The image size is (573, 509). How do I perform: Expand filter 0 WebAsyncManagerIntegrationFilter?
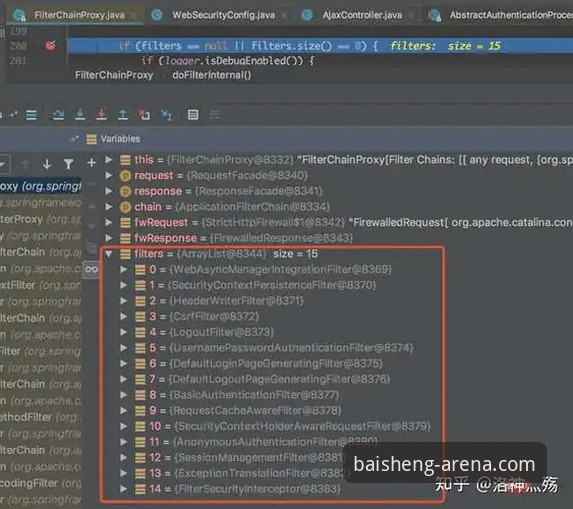tap(124, 269)
